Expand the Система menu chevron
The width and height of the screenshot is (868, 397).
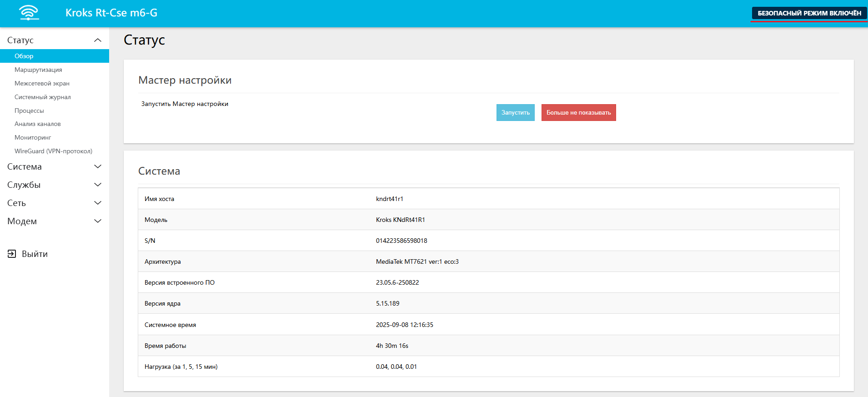pos(97,166)
